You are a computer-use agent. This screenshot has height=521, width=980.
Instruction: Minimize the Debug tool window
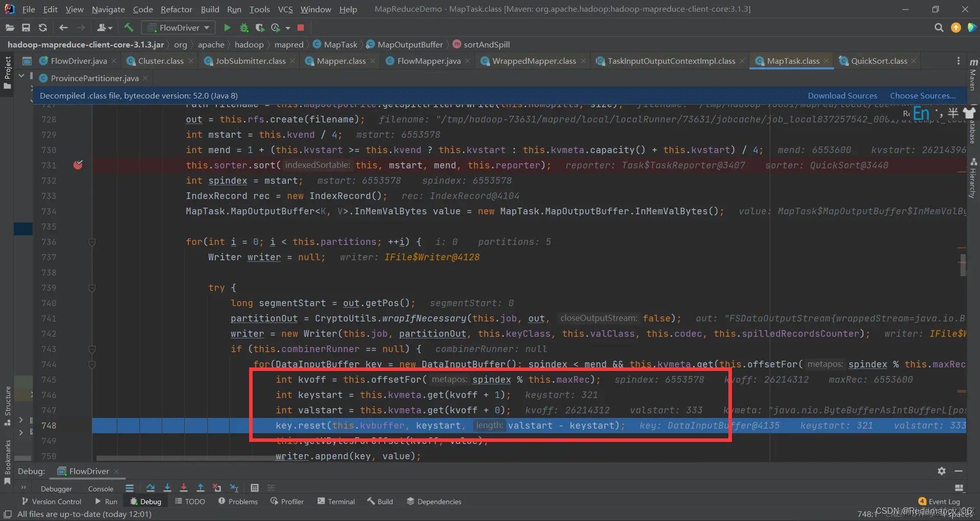pyautogui.click(x=959, y=471)
